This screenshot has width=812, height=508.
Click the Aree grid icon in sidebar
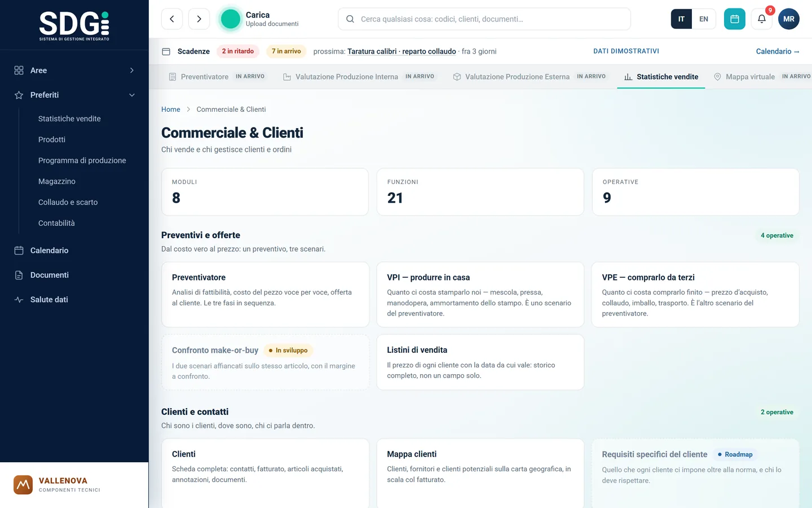click(19, 71)
